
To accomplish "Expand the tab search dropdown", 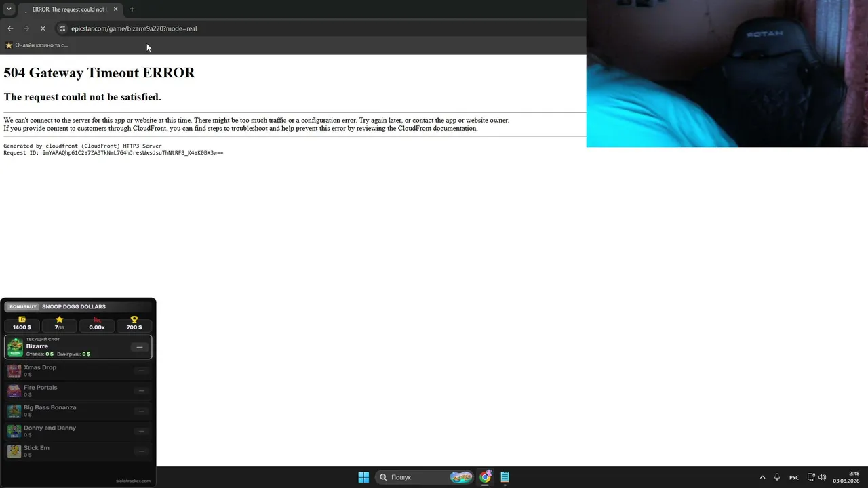I will (x=9, y=9).
